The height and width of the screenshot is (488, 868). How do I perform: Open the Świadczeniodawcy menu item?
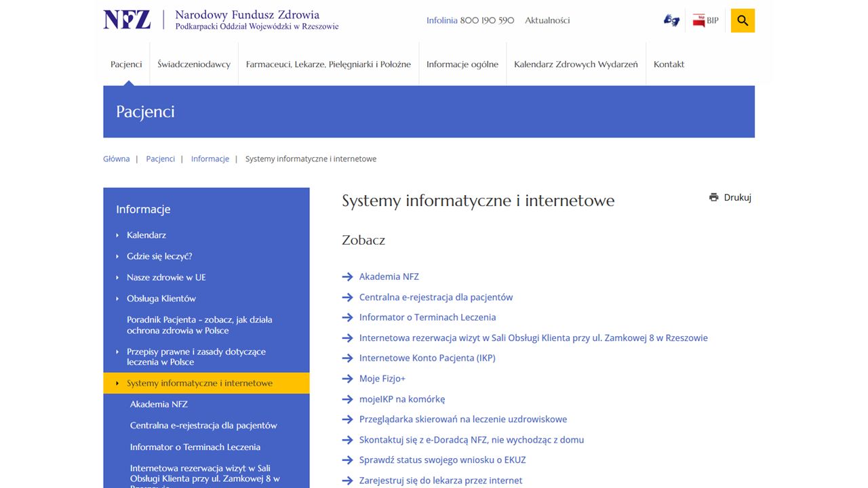click(x=194, y=64)
